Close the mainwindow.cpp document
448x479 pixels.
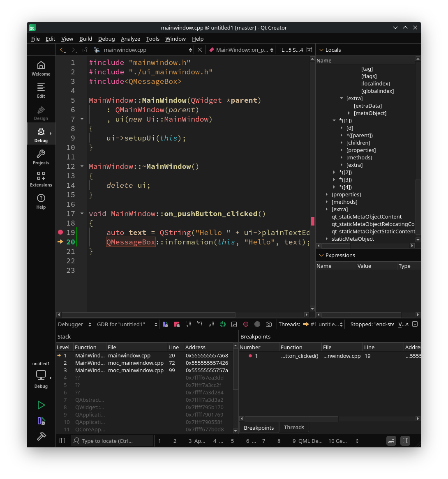click(x=200, y=50)
